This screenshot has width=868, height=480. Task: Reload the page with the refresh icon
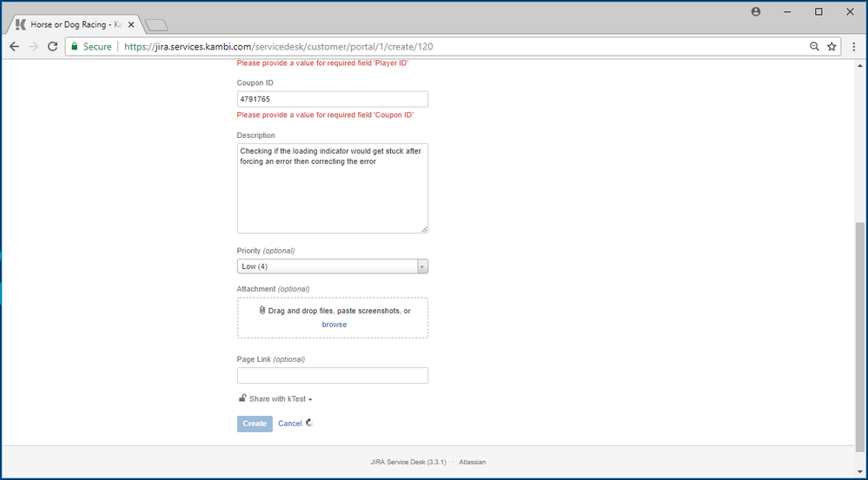pyautogui.click(x=53, y=47)
